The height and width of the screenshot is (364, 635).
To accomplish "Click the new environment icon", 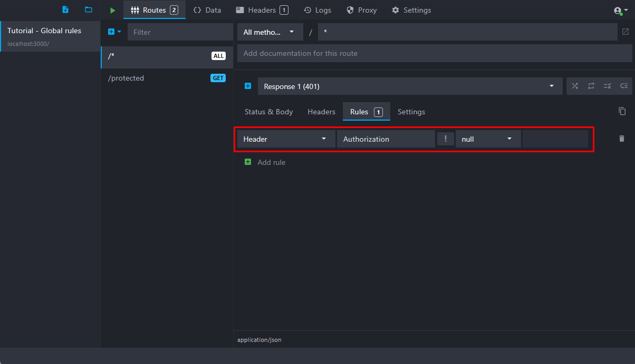I will coord(65,10).
